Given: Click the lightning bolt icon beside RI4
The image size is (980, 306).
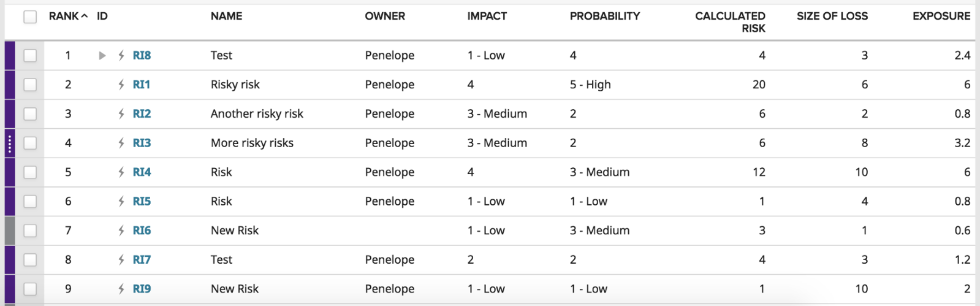Looking at the screenshot, I should (x=121, y=172).
